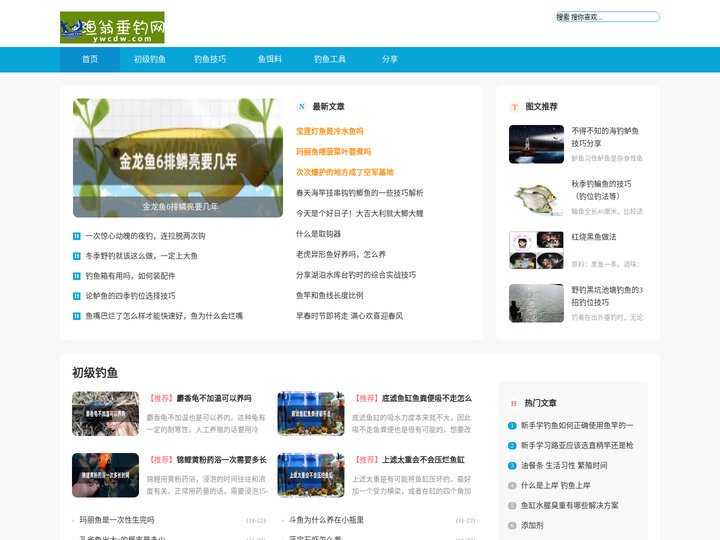Focus the search input box in header
720x540 pixels.
click(608, 17)
